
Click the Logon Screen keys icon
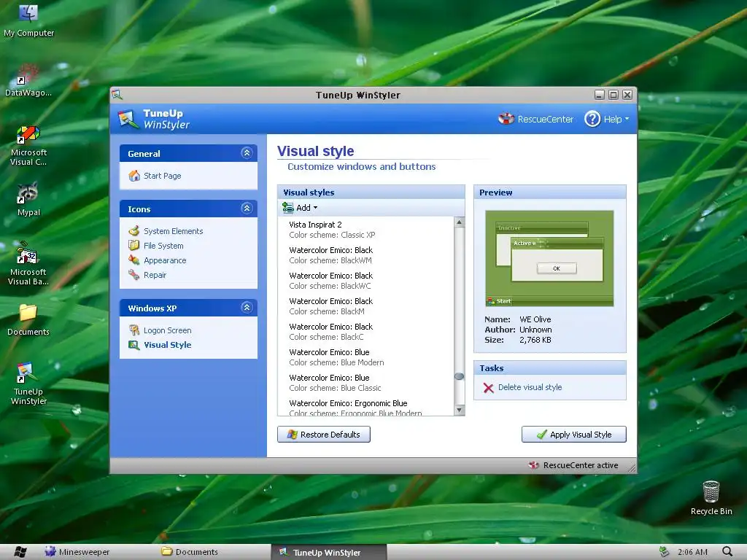tap(134, 330)
